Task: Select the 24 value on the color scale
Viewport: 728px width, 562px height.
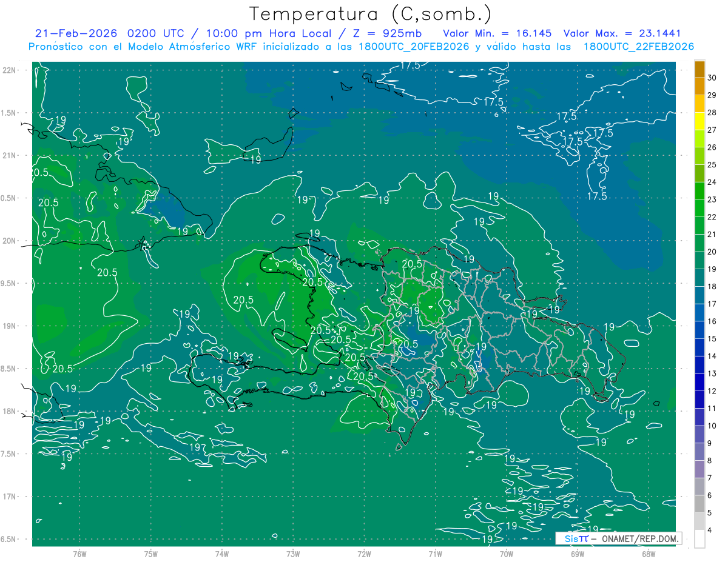Action: point(712,182)
